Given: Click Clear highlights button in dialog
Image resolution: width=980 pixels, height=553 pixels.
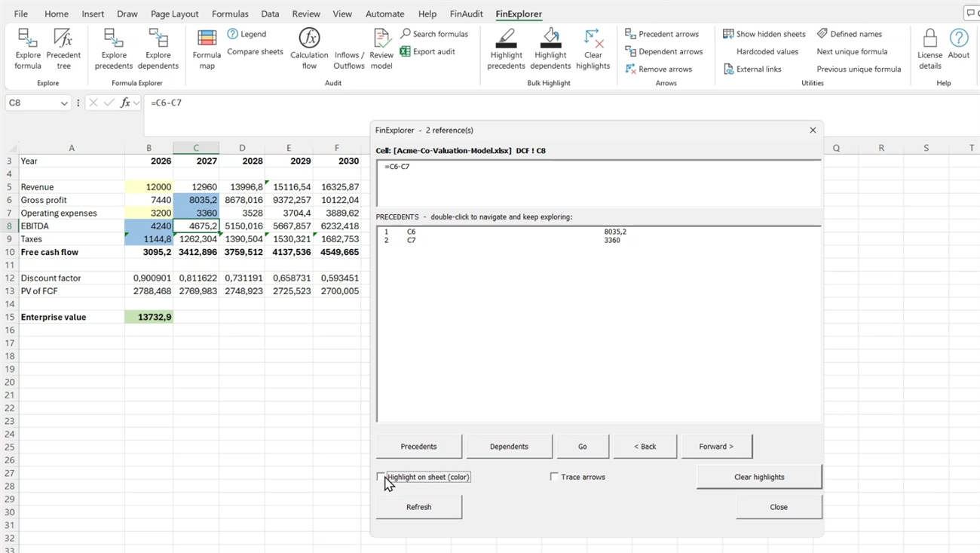Looking at the screenshot, I should [x=759, y=477].
